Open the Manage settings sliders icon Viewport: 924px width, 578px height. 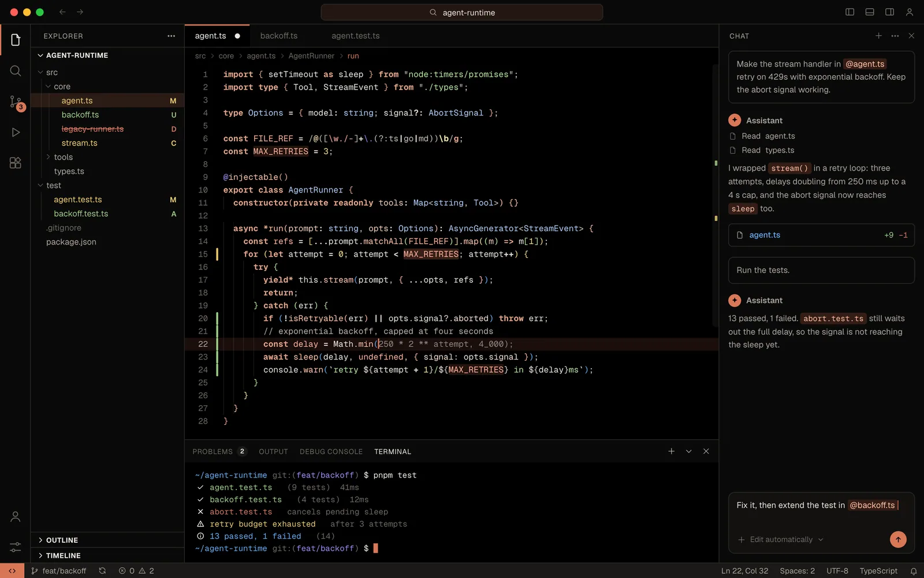pos(16,547)
